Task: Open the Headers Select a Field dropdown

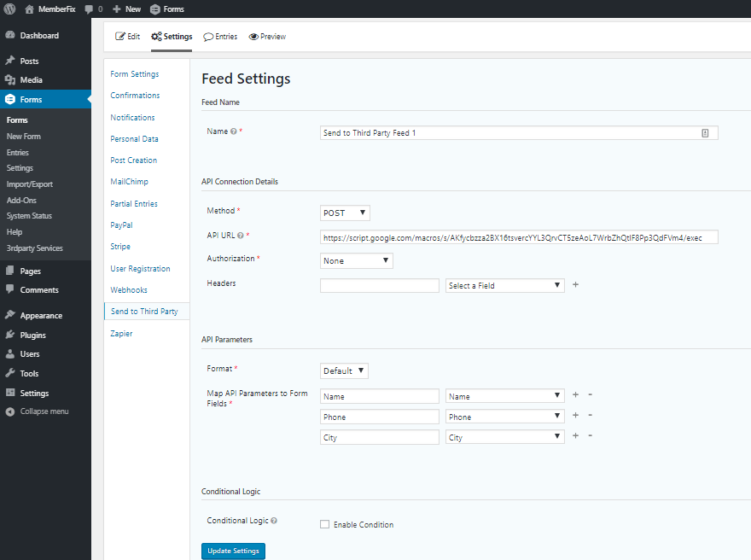Action: 505,285
